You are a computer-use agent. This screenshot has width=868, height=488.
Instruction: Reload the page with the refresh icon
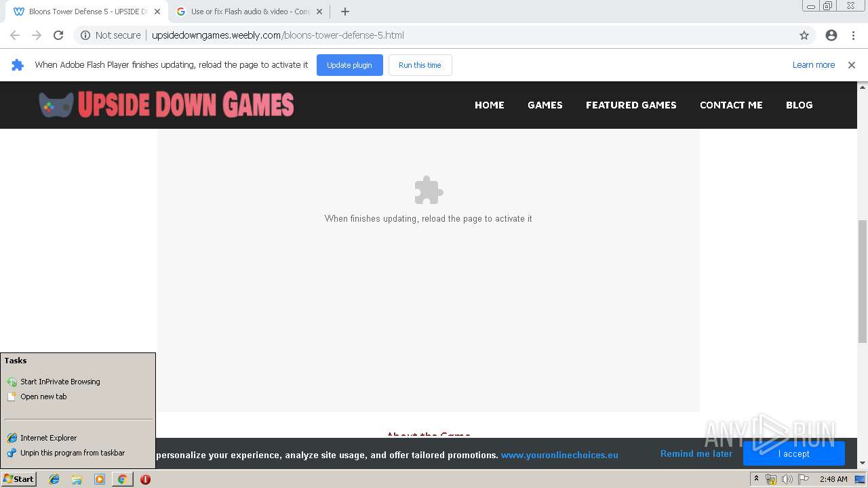(58, 35)
